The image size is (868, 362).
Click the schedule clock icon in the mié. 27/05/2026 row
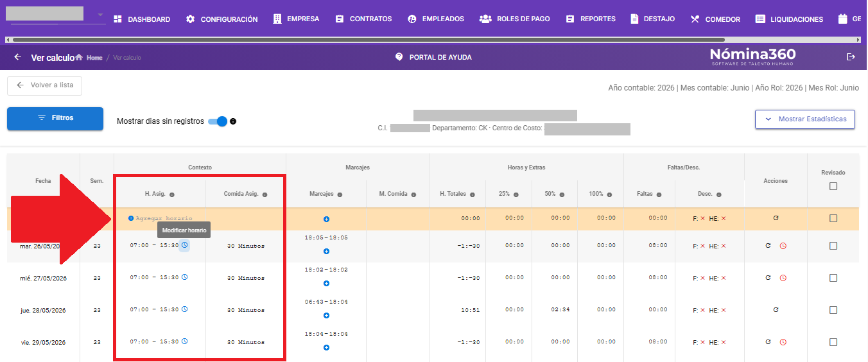click(184, 277)
